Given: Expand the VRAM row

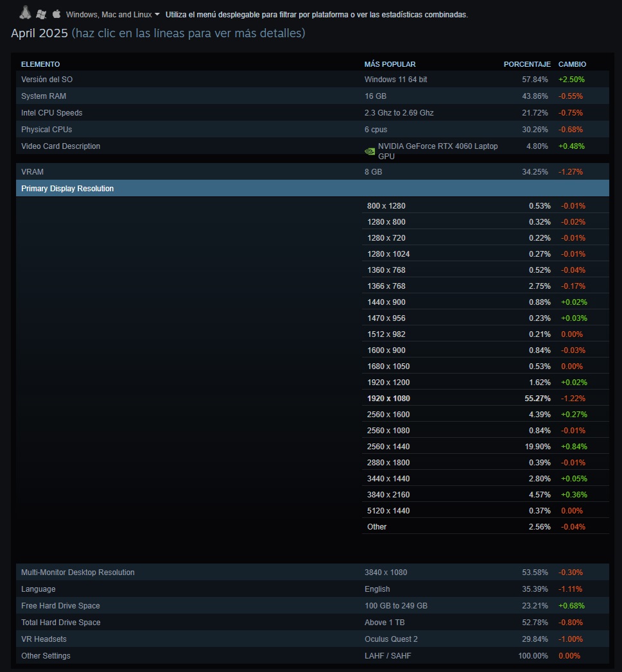Looking at the screenshot, I should click(x=32, y=172).
